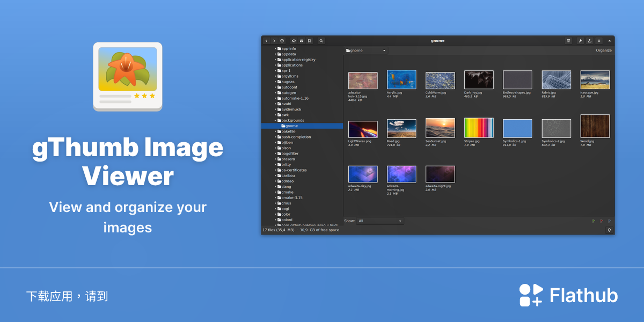Click the green flag selection icon
The image size is (644, 322).
[x=593, y=221]
